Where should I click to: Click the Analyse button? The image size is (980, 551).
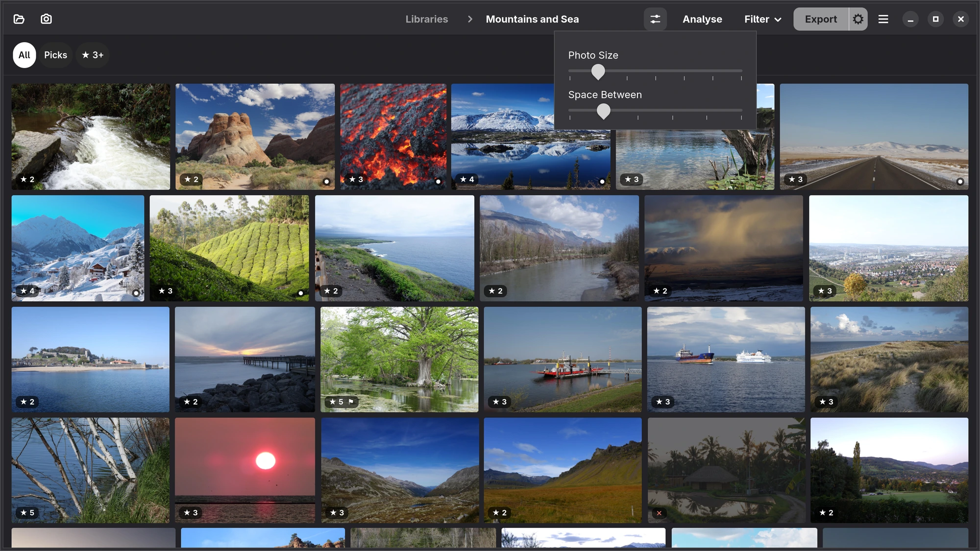tap(702, 19)
